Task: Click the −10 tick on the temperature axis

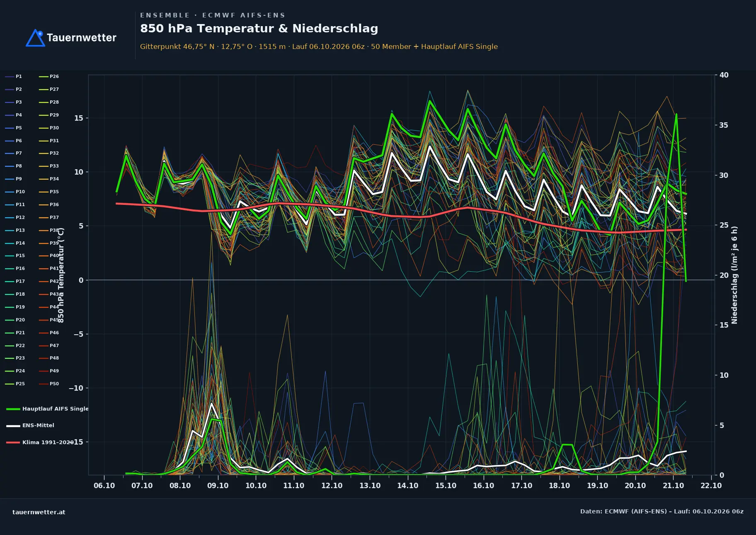Action: tap(76, 388)
